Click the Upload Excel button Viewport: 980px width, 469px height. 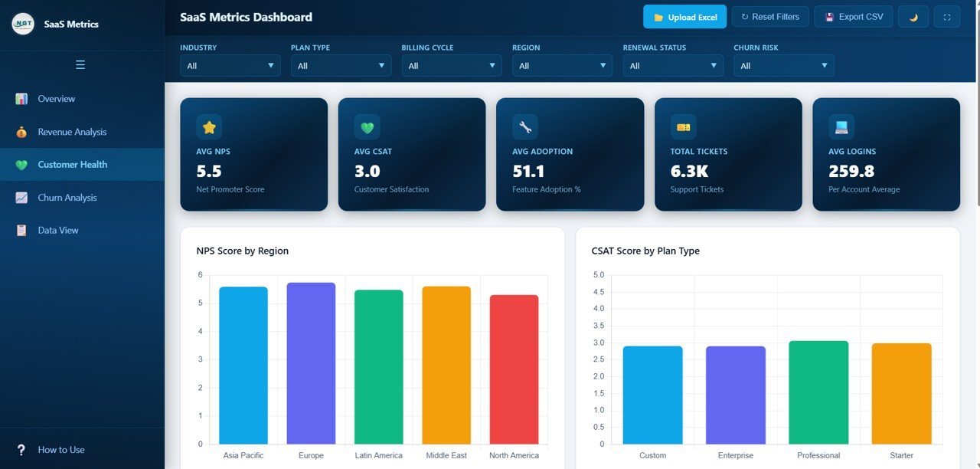click(684, 16)
